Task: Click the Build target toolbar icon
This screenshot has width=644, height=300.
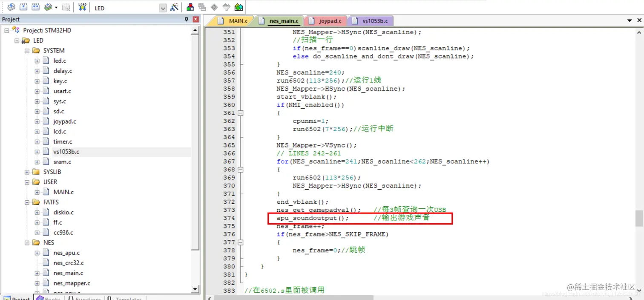Action: 24,7
